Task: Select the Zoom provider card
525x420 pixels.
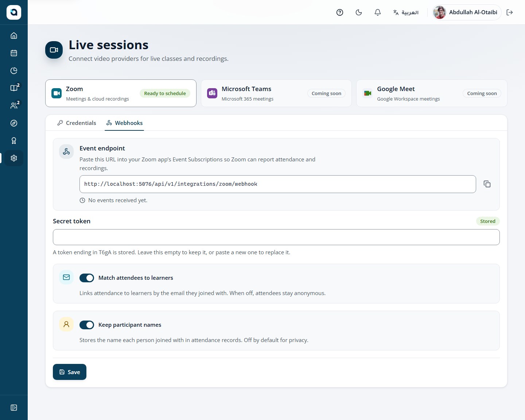Action: (x=121, y=93)
